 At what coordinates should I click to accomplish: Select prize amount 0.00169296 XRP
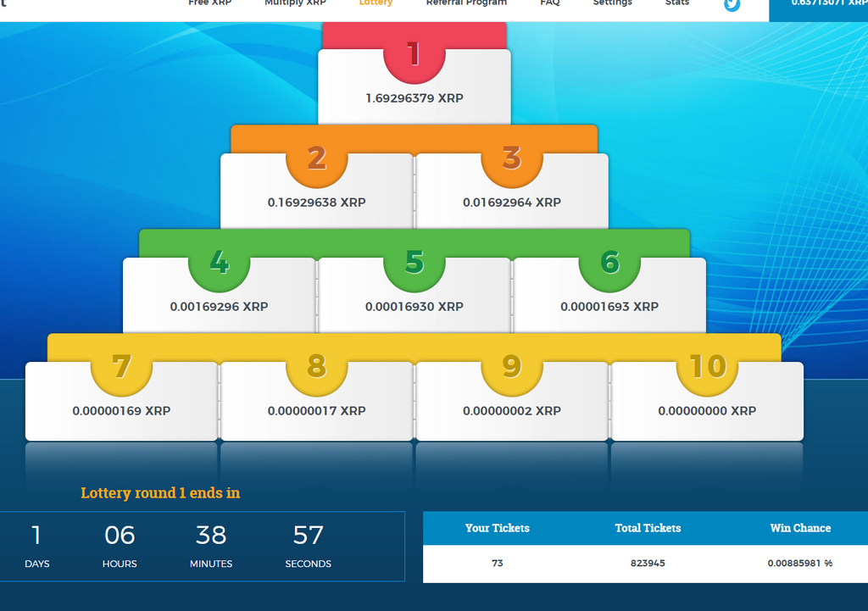220,306
